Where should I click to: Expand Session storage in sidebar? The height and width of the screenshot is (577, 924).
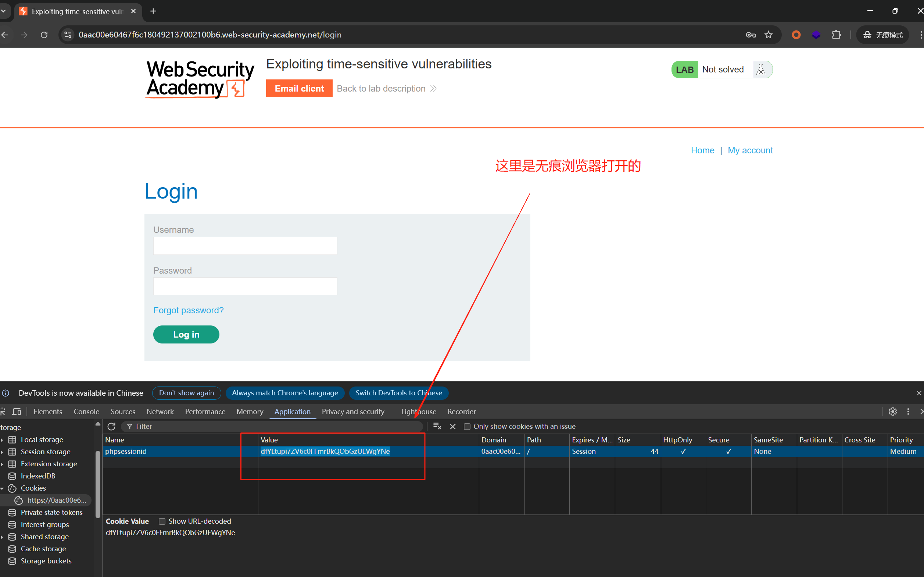tap(2, 452)
